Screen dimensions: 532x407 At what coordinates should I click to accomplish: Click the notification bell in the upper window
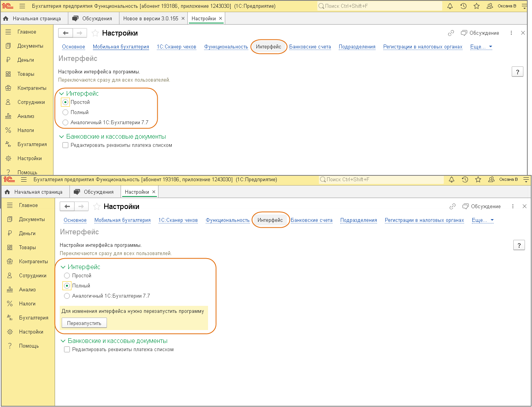450,6
